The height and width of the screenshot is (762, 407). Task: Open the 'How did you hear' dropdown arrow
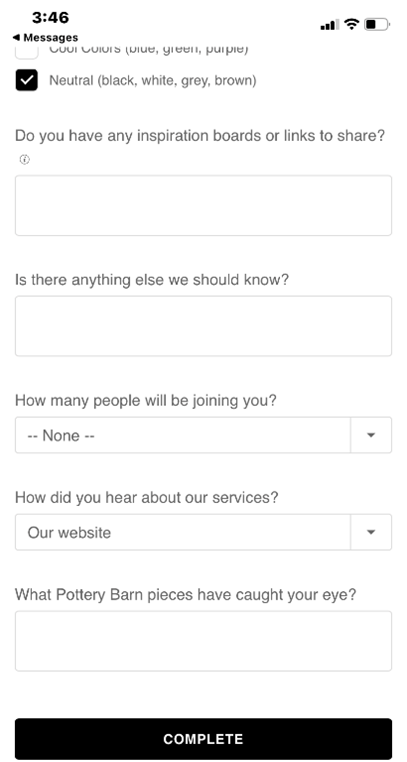pyautogui.click(x=371, y=532)
